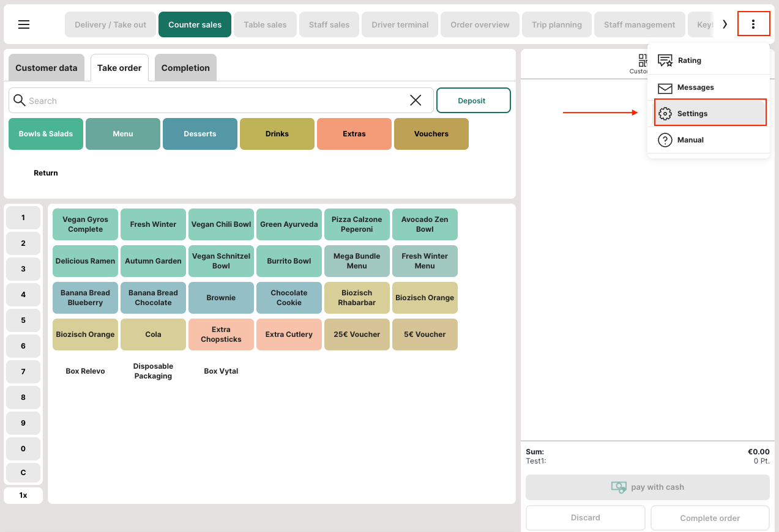Add Chocolate Cookie to order
Screen dimensions: 779x532
pos(289,298)
